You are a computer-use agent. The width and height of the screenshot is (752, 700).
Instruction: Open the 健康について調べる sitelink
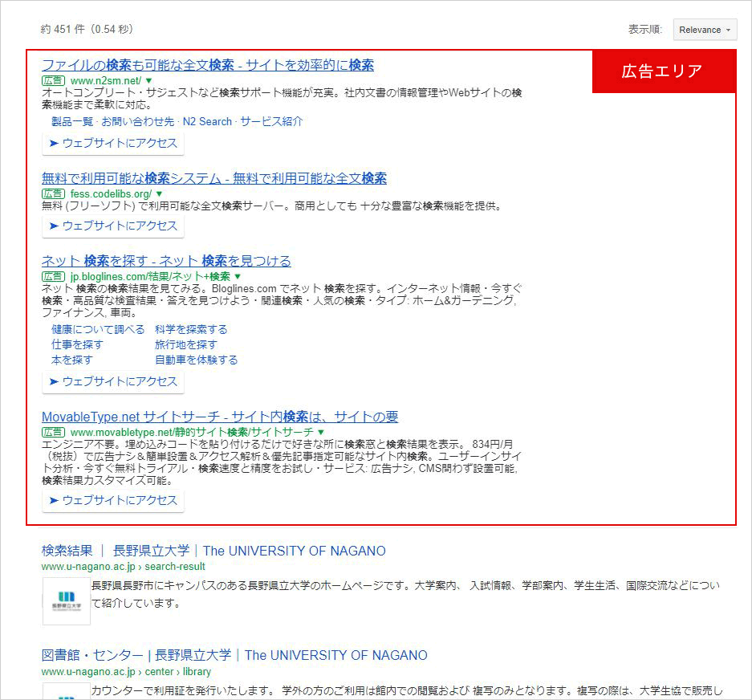[98, 330]
